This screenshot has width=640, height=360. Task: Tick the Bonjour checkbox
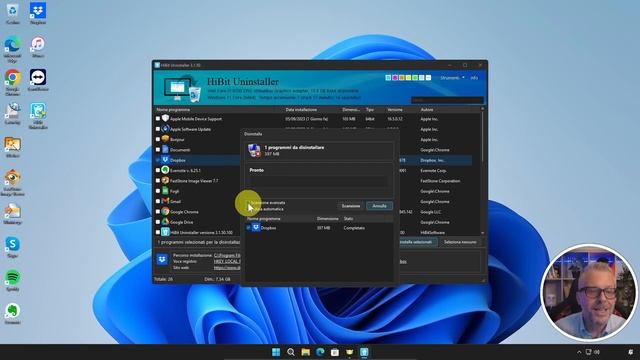coord(158,139)
